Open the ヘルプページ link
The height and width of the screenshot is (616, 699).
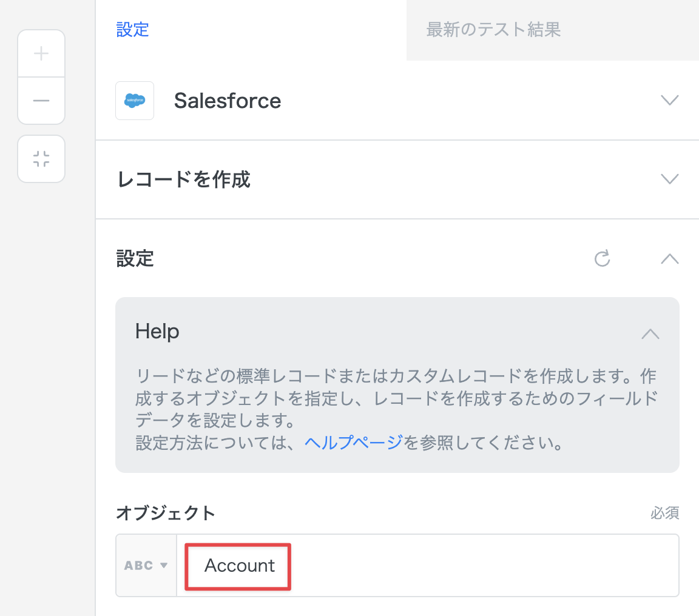click(x=353, y=443)
